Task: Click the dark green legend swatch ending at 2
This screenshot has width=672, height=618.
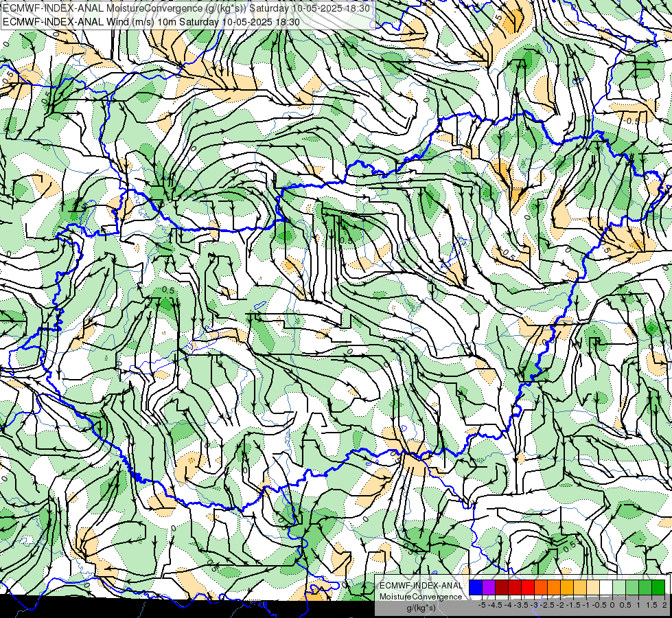Action: pyautogui.click(x=658, y=587)
